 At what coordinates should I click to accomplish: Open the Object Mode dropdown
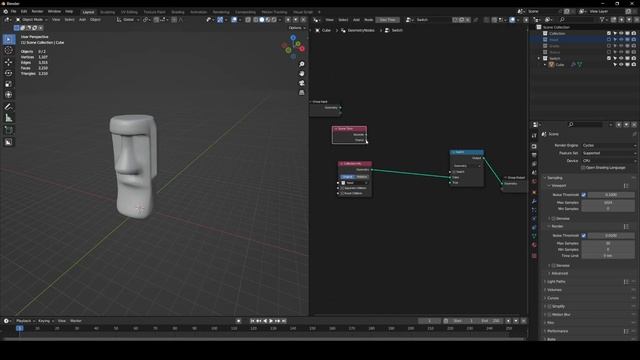tap(32, 20)
